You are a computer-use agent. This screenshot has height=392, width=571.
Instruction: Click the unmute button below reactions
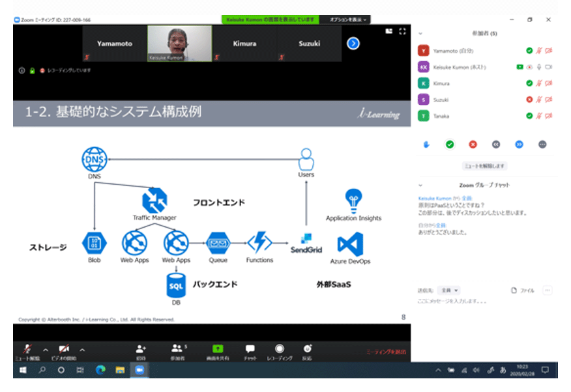coord(484,166)
